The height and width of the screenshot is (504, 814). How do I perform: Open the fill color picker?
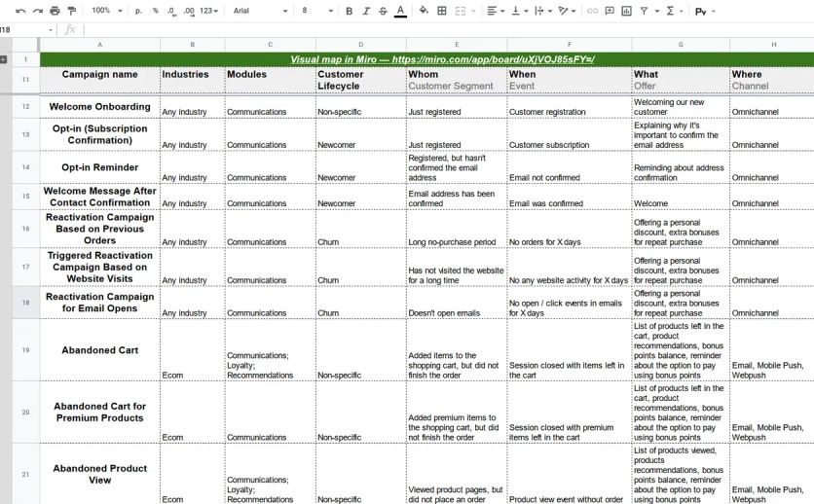tap(424, 11)
